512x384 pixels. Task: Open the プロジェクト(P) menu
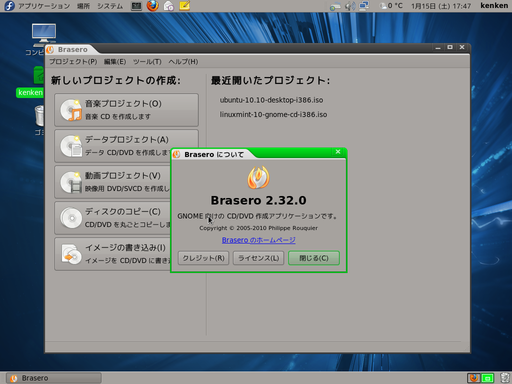[73, 62]
